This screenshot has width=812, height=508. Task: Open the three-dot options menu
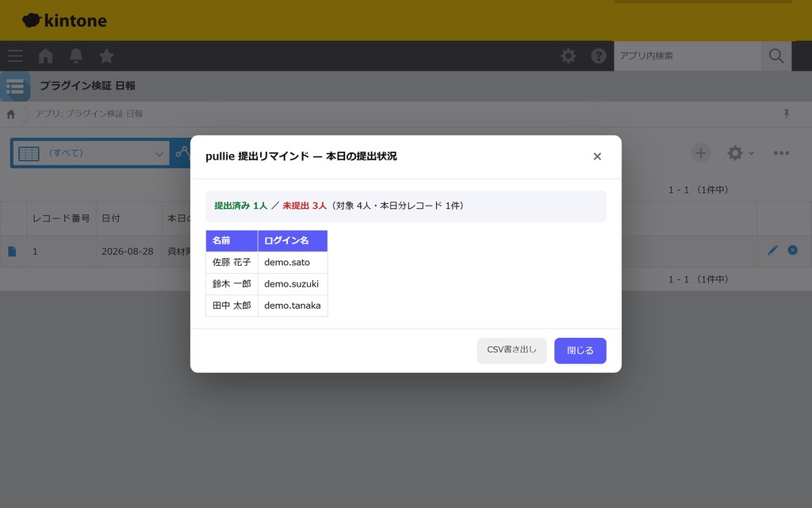(x=781, y=153)
